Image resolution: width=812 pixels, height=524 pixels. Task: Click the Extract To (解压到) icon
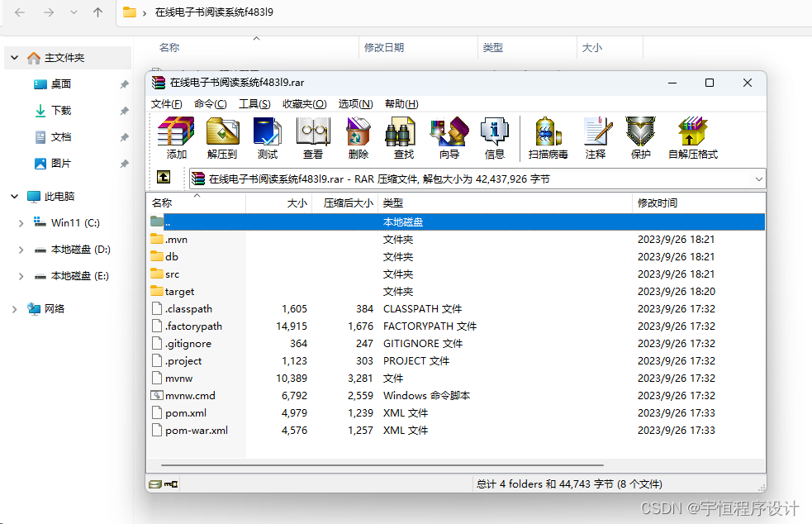(222, 137)
